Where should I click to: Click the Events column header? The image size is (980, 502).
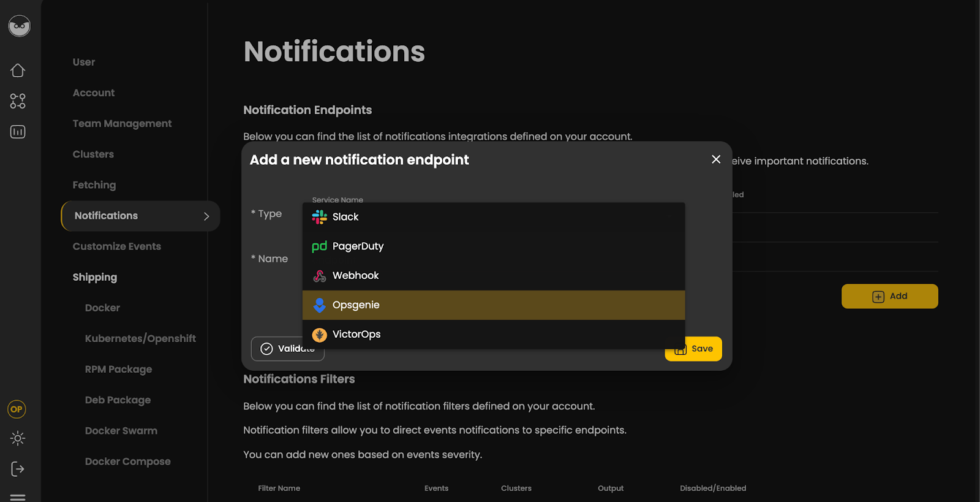click(437, 489)
